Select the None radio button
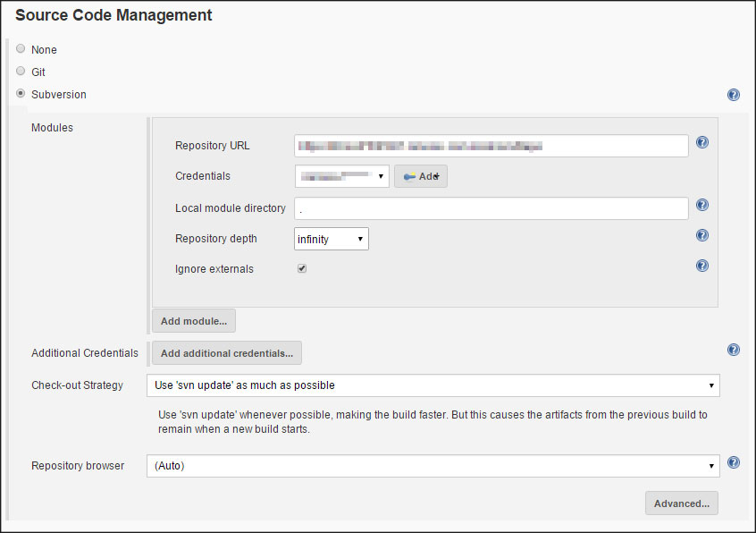Viewport: 756px width, 533px height. pos(21,48)
